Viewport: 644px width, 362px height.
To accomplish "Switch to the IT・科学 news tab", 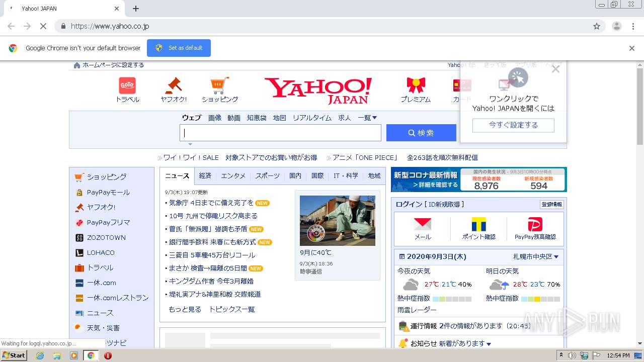I will pyautogui.click(x=346, y=176).
